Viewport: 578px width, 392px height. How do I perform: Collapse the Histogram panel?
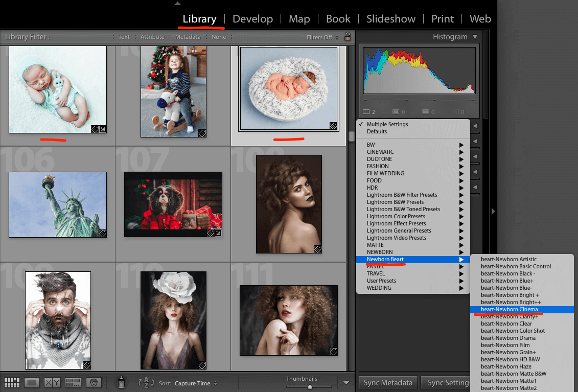[475, 36]
